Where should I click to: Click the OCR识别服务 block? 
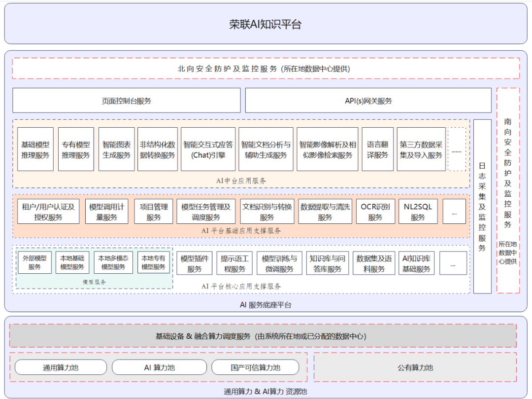click(375, 211)
